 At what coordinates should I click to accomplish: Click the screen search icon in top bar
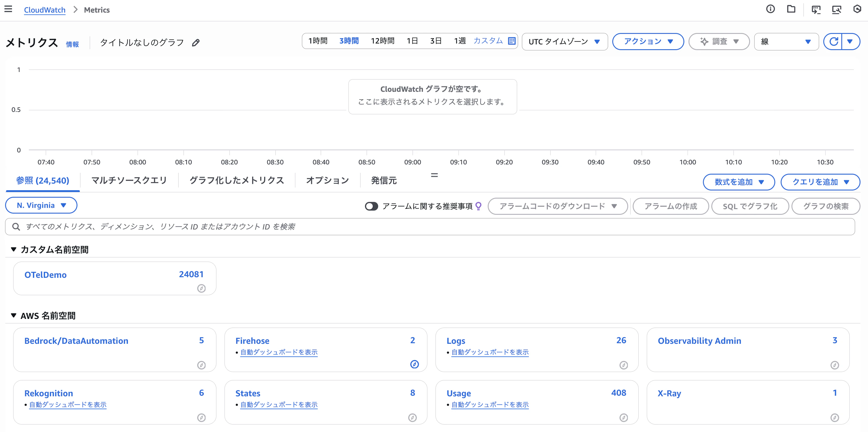(x=837, y=9)
